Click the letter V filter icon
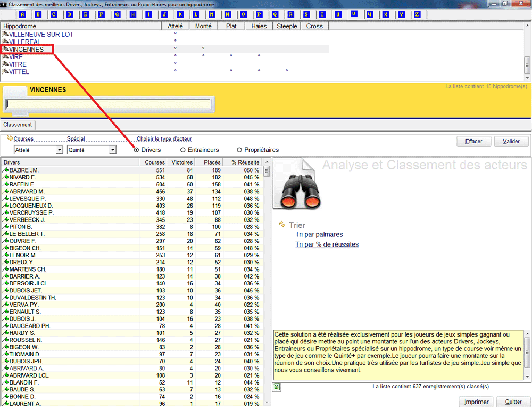 (353, 14)
